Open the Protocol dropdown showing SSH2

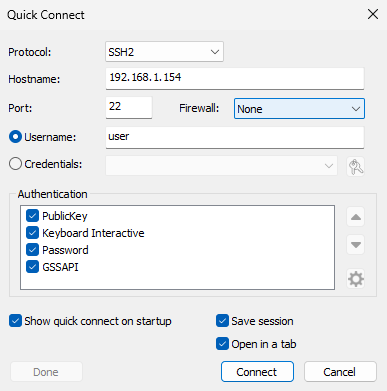(x=164, y=52)
